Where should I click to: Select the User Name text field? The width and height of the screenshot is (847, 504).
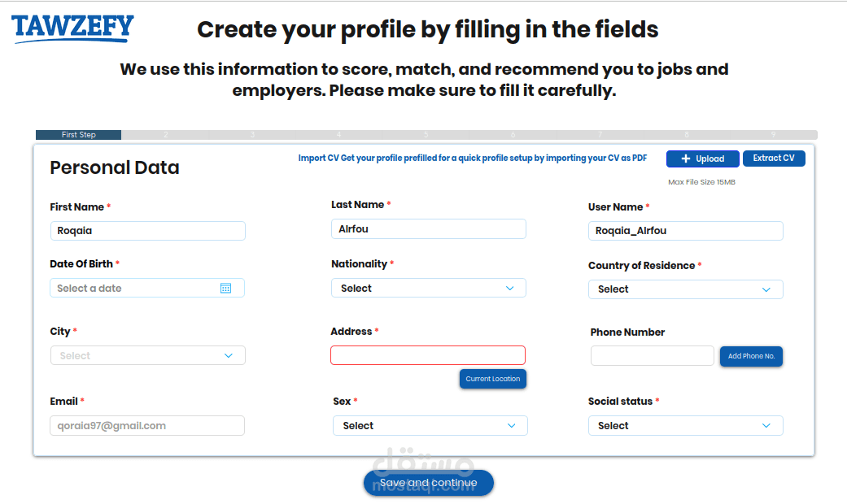point(685,231)
